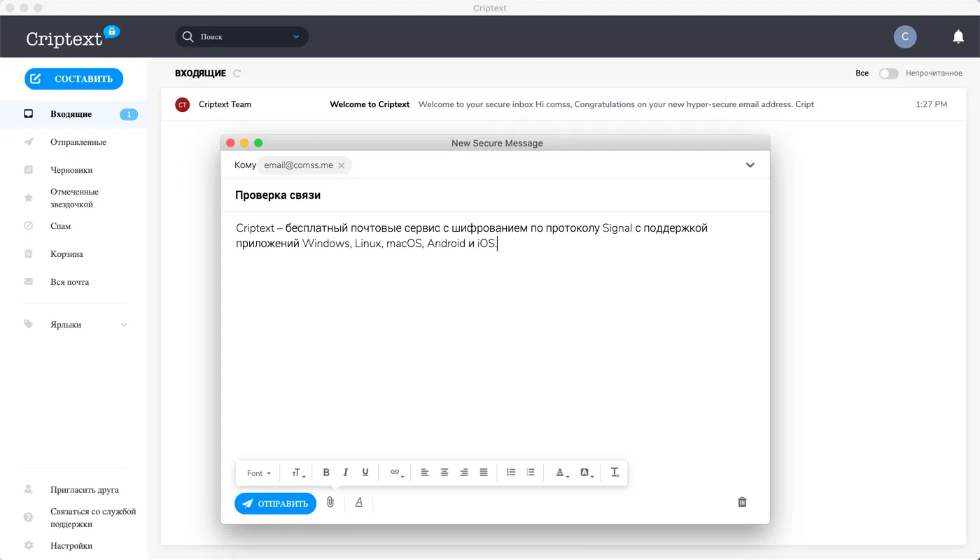
Task: Open the Отмеченные звездочкой folder
Action: pyautogui.click(x=73, y=198)
